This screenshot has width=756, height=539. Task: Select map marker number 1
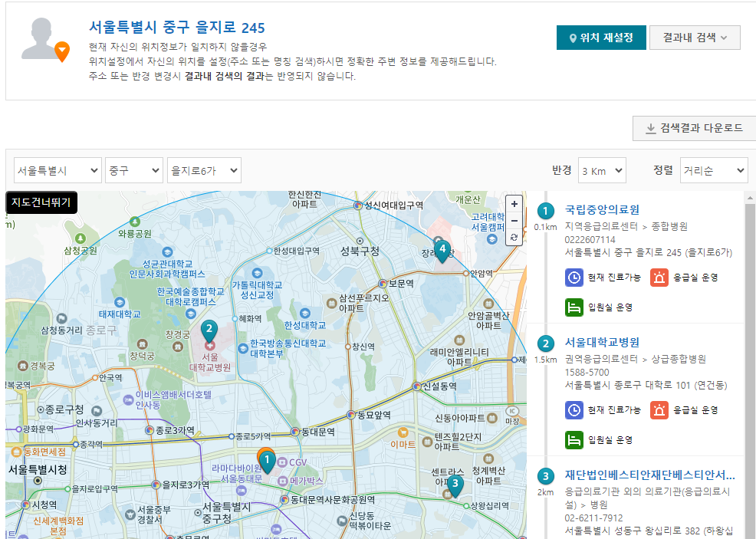coord(267,462)
